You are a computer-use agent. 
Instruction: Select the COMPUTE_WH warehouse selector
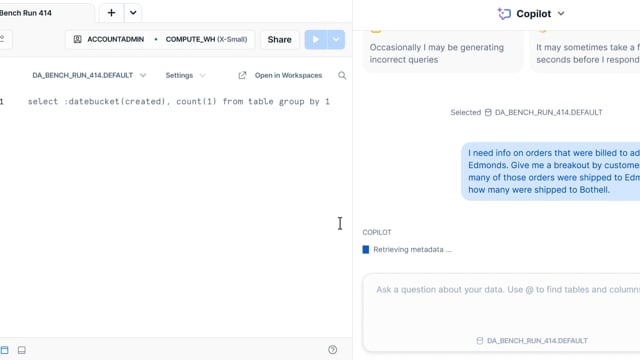pyautogui.click(x=206, y=39)
